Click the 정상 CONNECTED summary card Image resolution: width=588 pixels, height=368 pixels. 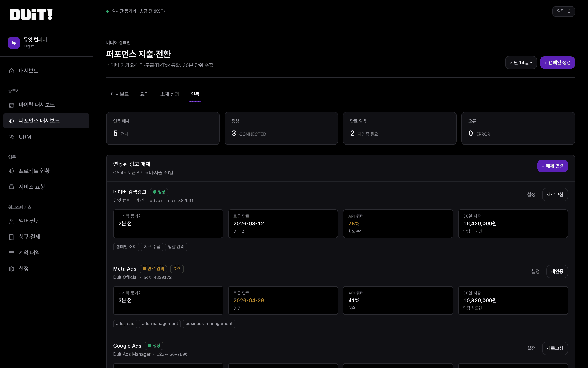(x=281, y=128)
